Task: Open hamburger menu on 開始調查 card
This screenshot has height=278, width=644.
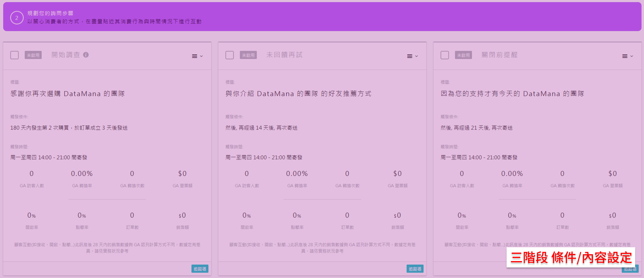Action: pos(194,56)
